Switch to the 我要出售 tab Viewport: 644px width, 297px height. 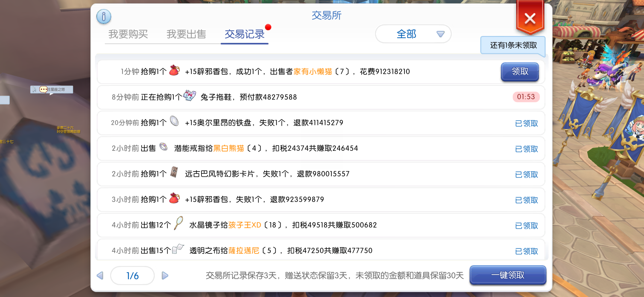[186, 34]
